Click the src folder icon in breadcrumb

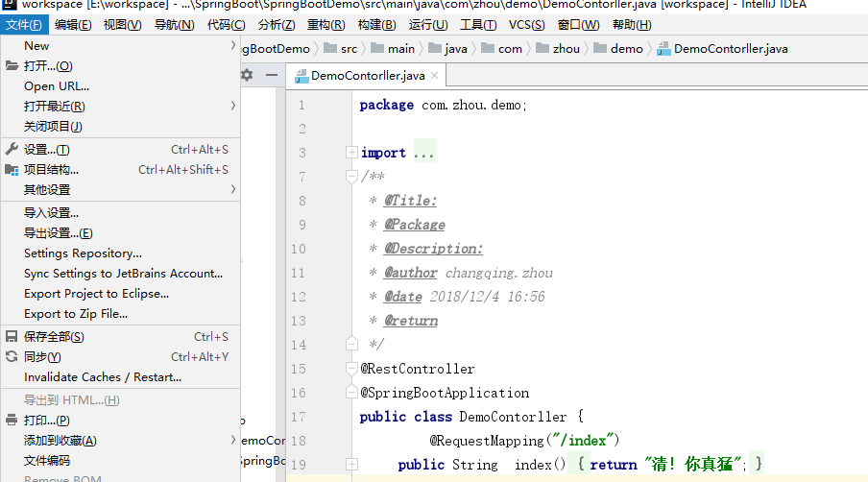click(x=330, y=48)
